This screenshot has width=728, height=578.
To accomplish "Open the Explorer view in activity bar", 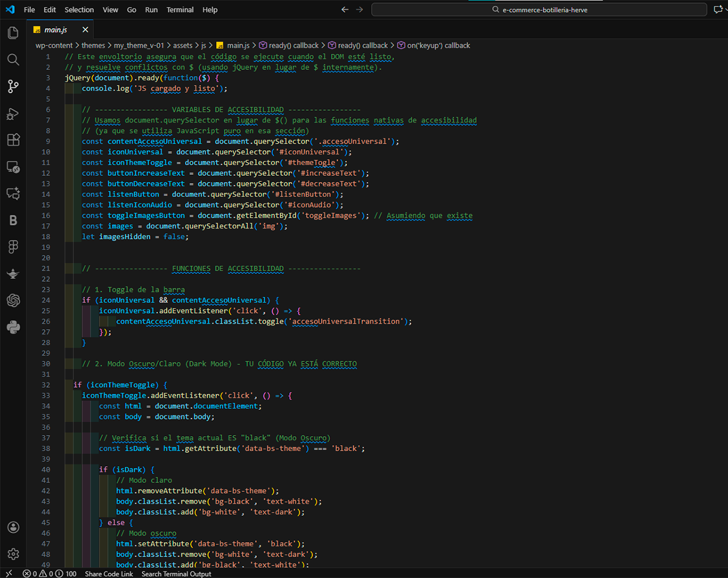I will pos(13,33).
